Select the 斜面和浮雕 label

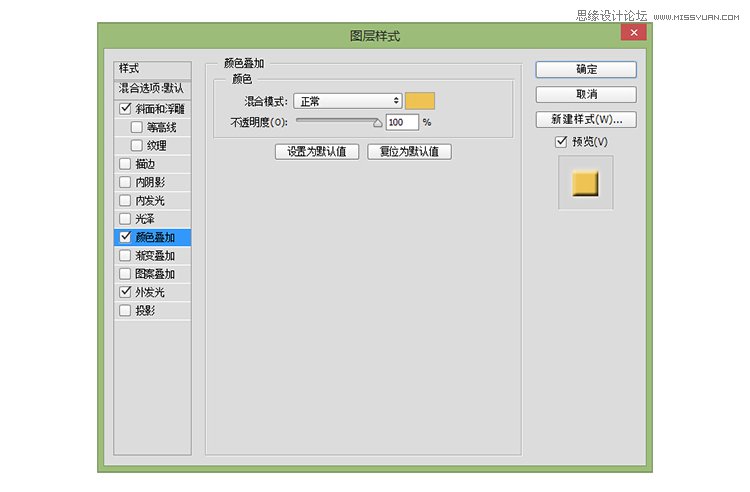pyautogui.click(x=160, y=109)
